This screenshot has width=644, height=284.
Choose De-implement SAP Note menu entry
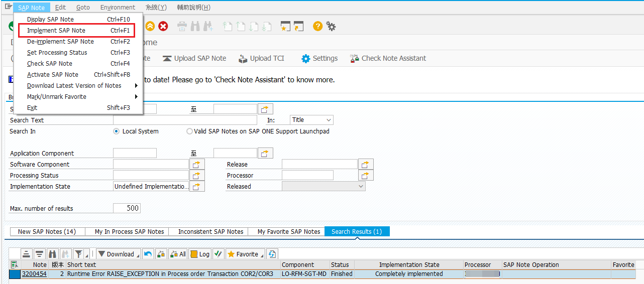pyautogui.click(x=78, y=42)
